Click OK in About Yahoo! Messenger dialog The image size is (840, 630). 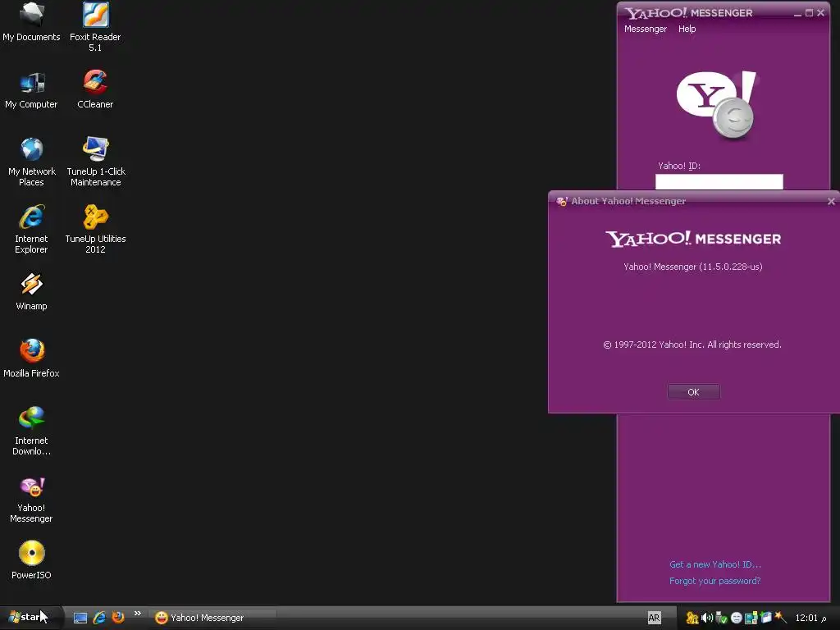[693, 392]
